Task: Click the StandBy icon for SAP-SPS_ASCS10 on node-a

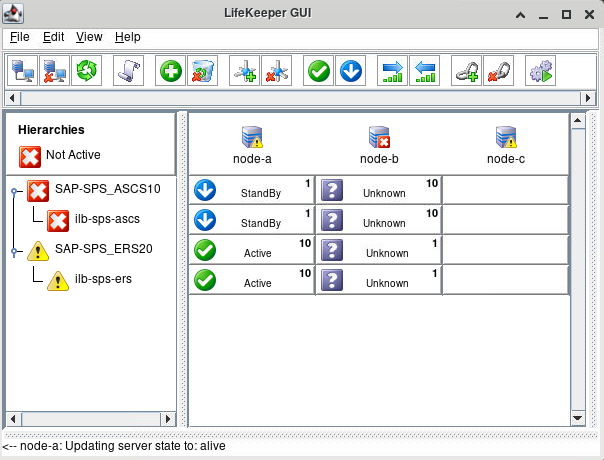Action: [205, 190]
